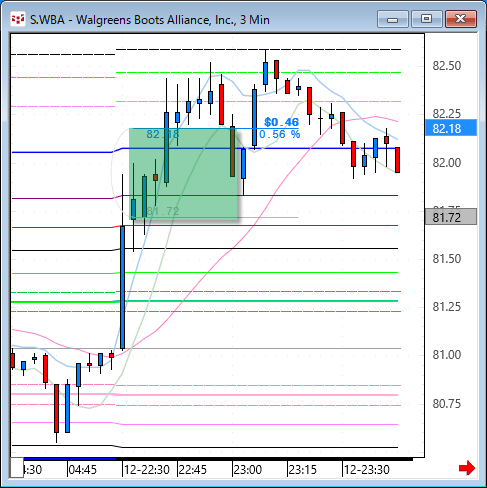
Task: Click the $0.46 measurement label
Action: (x=281, y=122)
